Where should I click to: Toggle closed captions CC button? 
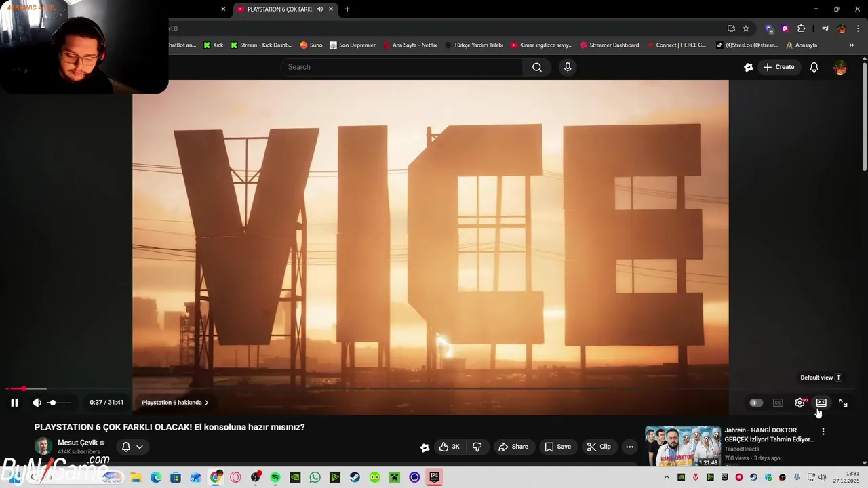[778, 403]
